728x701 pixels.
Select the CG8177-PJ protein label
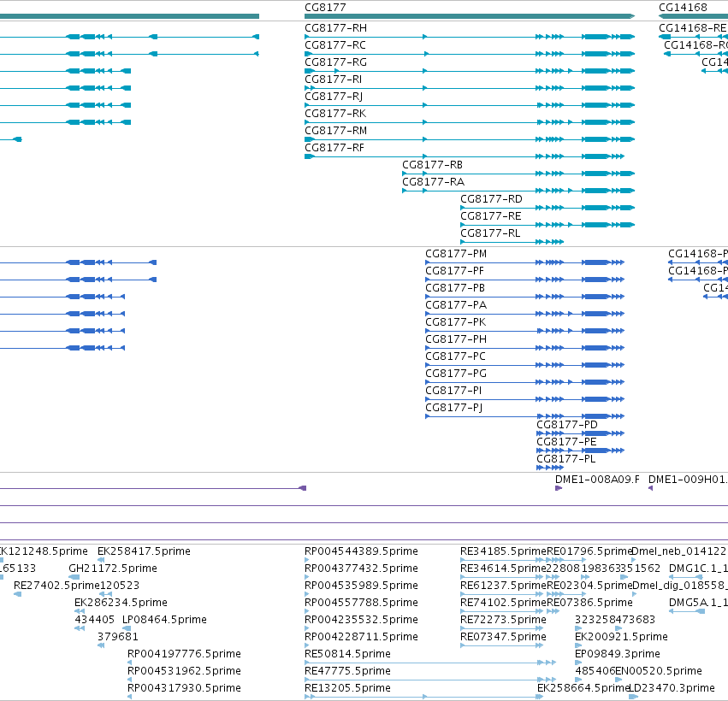pos(454,408)
